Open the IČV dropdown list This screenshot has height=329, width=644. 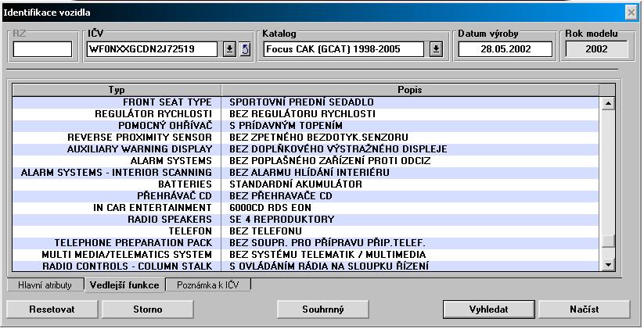pos(229,49)
